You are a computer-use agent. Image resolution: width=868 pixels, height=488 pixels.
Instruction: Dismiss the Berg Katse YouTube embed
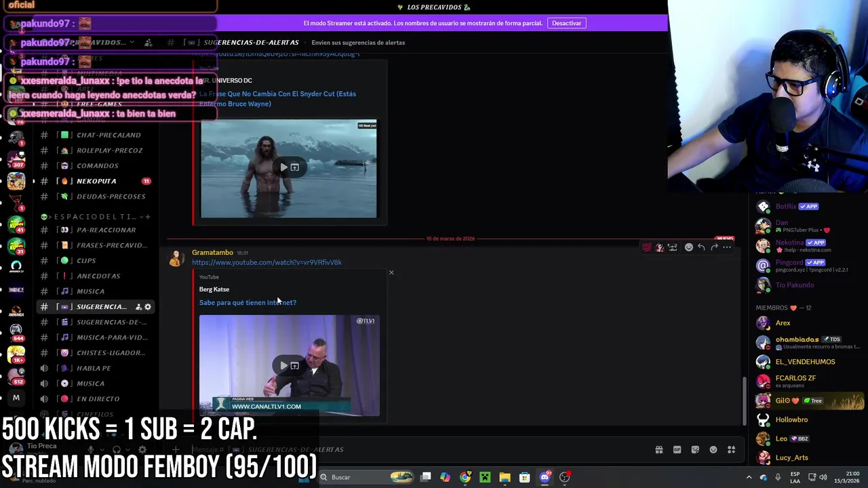(x=391, y=272)
